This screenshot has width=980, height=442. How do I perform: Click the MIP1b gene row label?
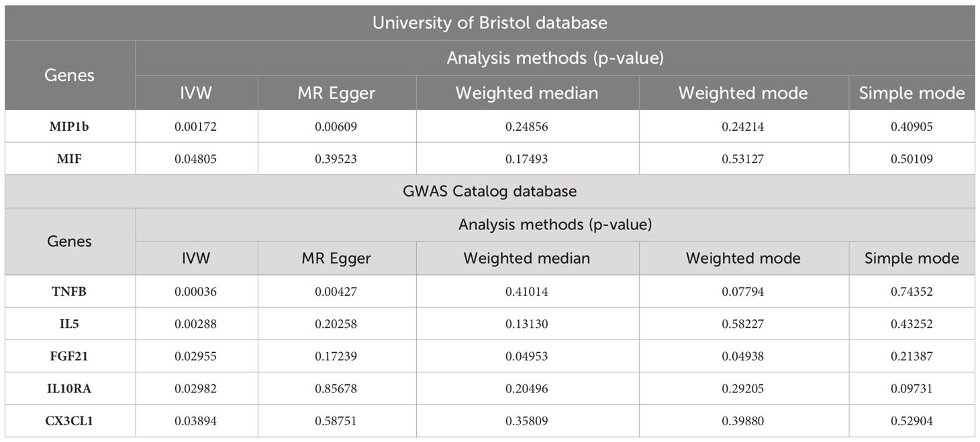70,127
